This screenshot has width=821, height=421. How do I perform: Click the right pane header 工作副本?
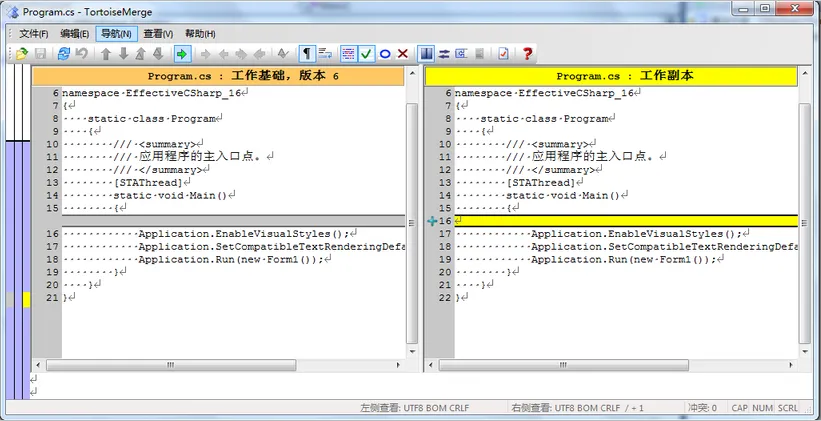coord(611,76)
